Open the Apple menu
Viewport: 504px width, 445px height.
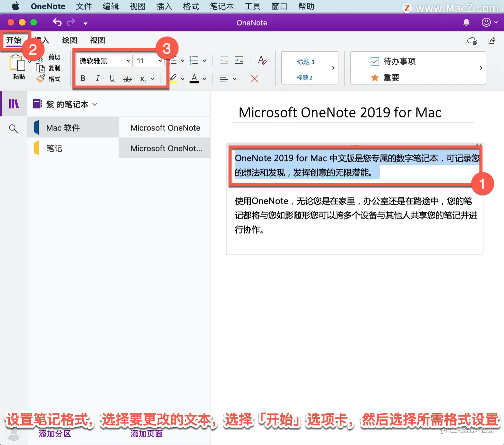coord(16,6)
